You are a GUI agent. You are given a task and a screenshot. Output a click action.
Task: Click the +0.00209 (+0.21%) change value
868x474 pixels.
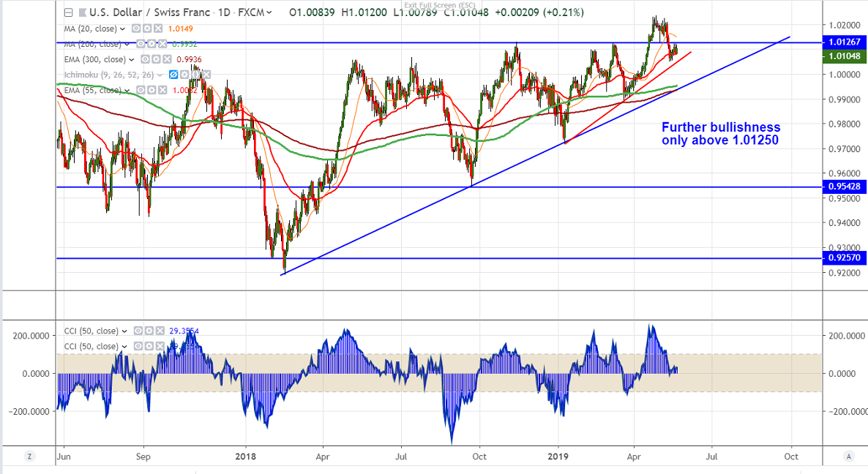[x=538, y=12]
